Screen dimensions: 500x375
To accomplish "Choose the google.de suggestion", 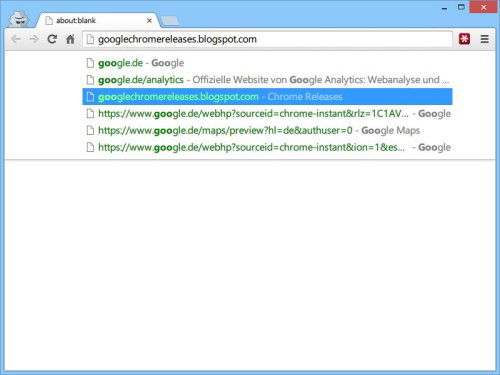I will click(x=267, y=63).
